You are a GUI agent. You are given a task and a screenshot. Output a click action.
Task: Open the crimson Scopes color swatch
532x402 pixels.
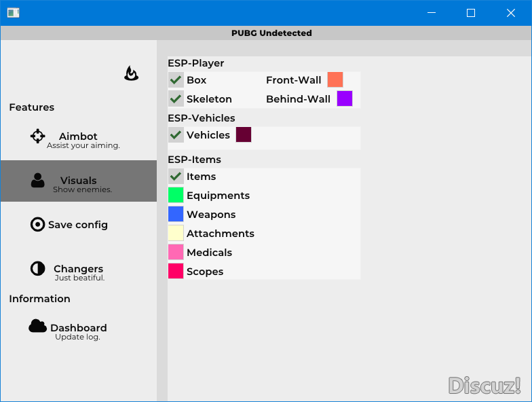(176, 272)
